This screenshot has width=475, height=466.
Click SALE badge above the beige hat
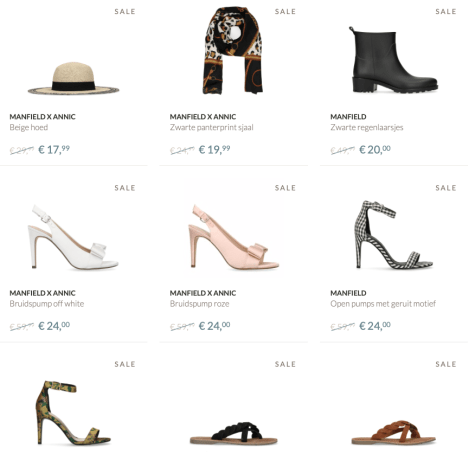point(125,12)
